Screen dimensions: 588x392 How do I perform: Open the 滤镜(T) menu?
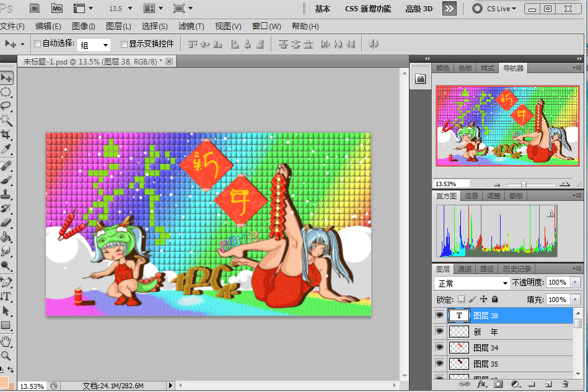coord(191,26)
